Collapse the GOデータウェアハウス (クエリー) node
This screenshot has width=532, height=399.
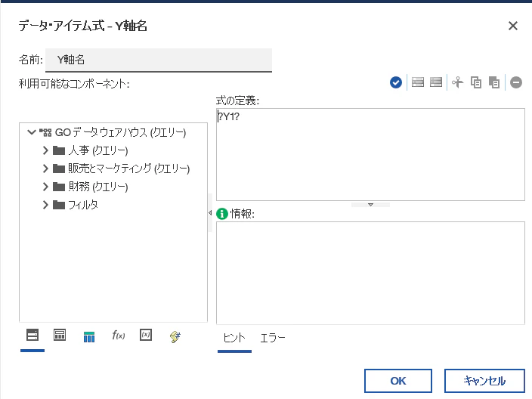coord(31,132)
